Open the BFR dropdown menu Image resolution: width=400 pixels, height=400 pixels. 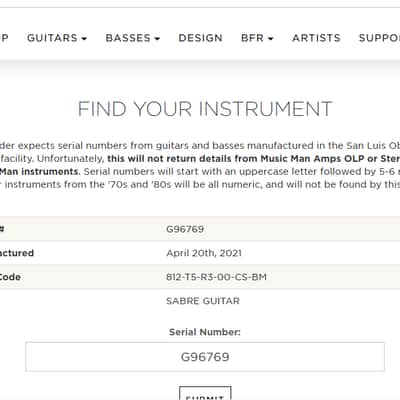point(257,38)
